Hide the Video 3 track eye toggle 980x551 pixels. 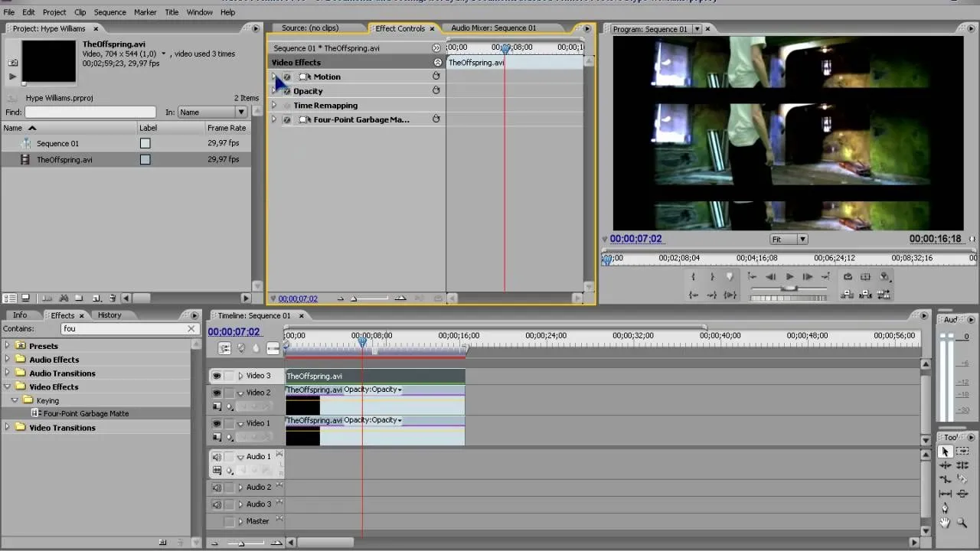click(x=217, y=376)
